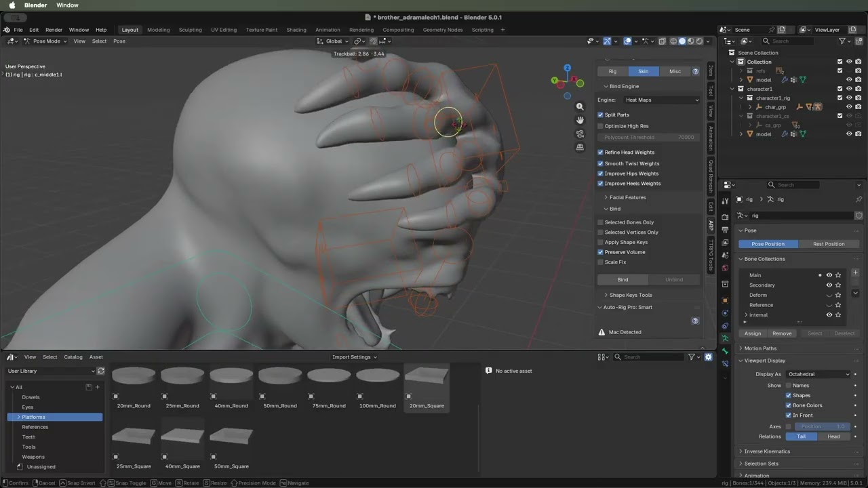Add new bone collection with plus icon
The width and height of the screenshot is (868, 488).
(855, 272)
